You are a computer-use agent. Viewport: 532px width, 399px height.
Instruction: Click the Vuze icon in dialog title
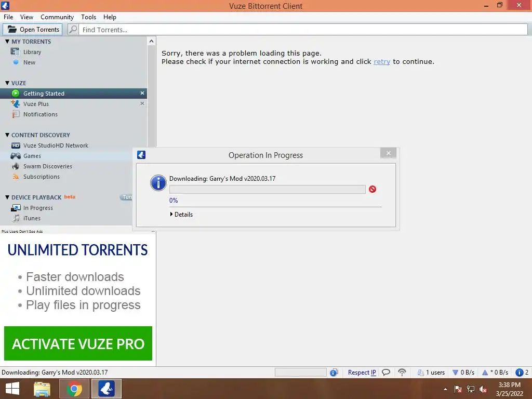click(x=141, y=155)
